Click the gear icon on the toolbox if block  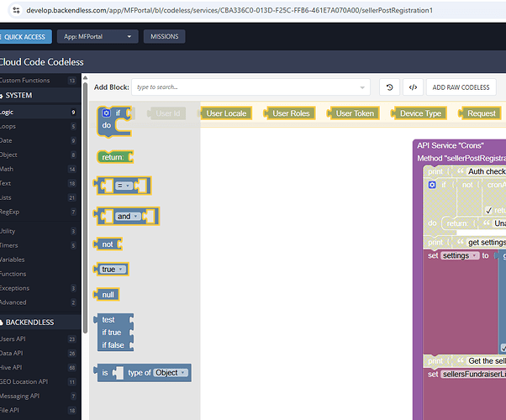point(106,113)
